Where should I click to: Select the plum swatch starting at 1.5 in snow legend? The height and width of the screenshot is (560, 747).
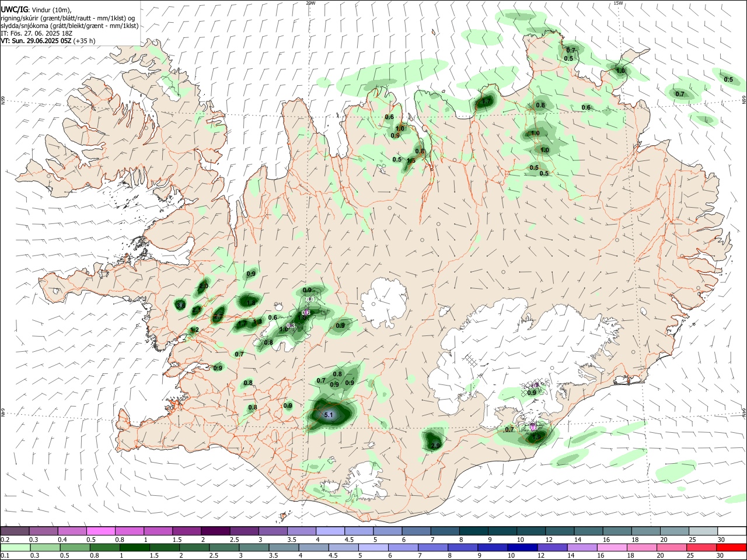(186, 531)
